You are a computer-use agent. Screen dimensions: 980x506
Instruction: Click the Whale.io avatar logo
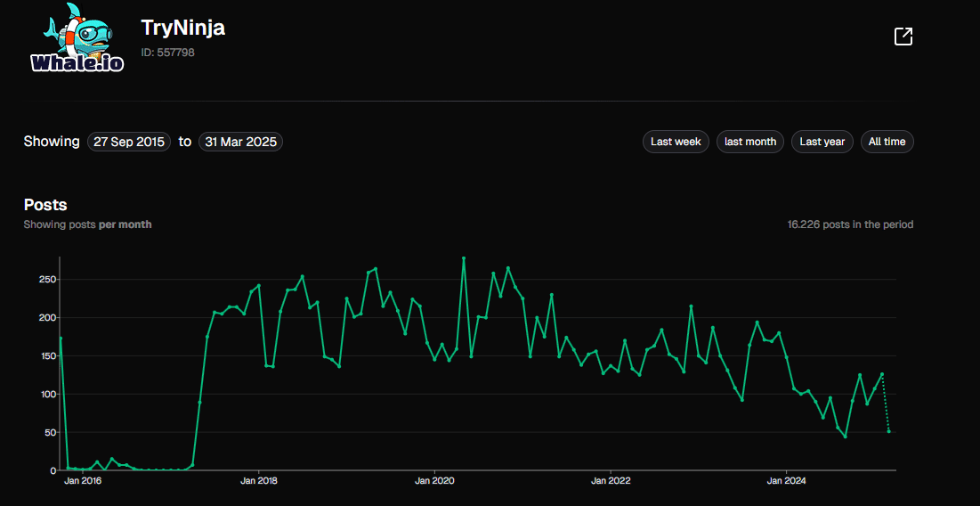click(x=77, y=37)
